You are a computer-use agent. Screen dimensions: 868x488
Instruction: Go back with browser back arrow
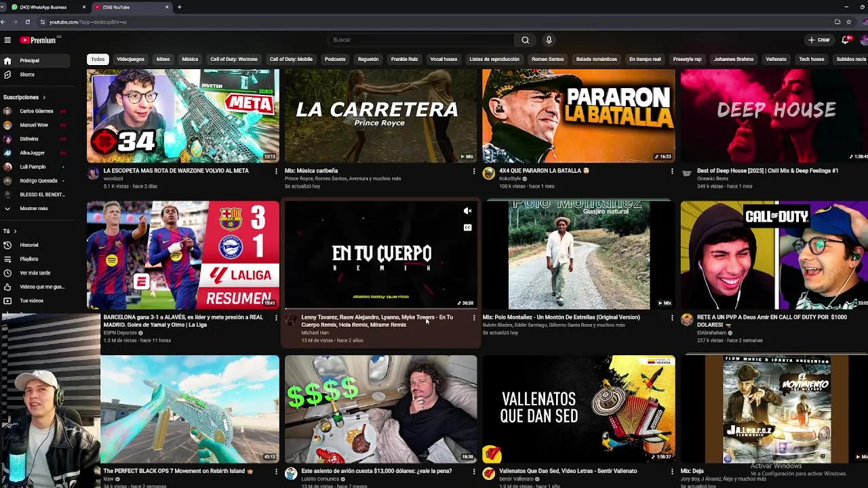click(3, 22)
